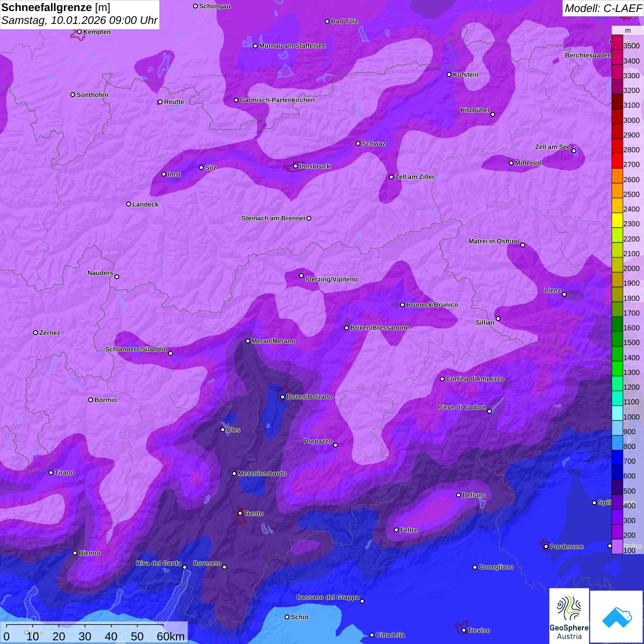Click the Bormio city marker dot
Viewport: 644px width, 644px height.
click(x=91, y=400)
